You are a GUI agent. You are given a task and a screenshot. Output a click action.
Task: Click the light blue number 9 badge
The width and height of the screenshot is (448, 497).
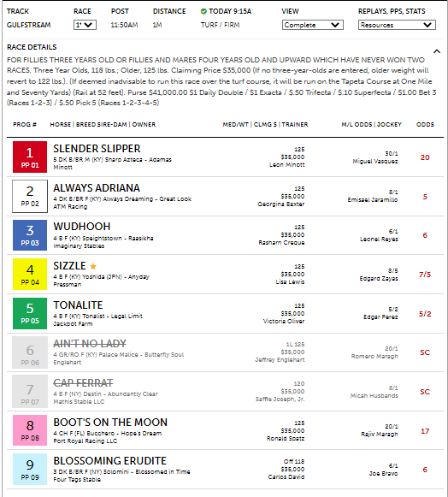[x=30, y=470]
